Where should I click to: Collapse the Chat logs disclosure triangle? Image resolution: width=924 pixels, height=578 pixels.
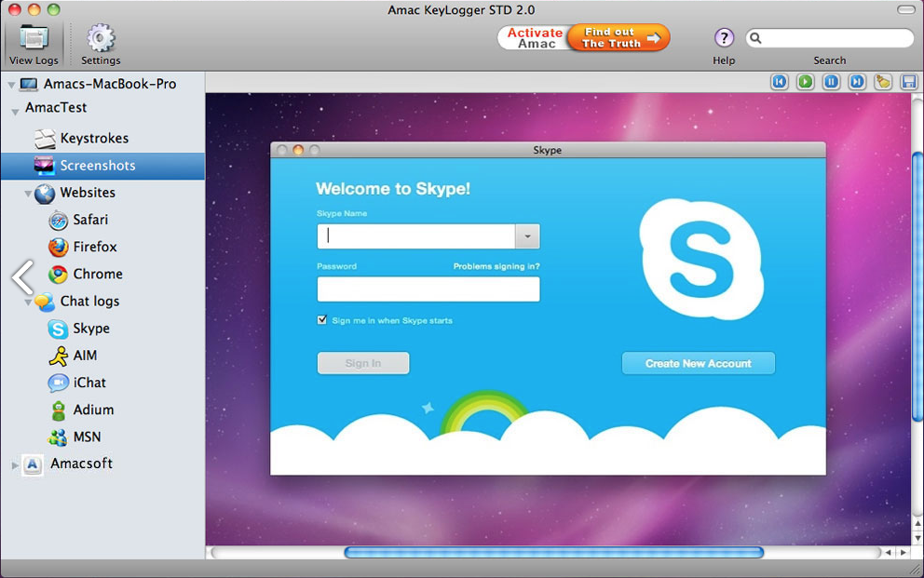pos(28,302)
